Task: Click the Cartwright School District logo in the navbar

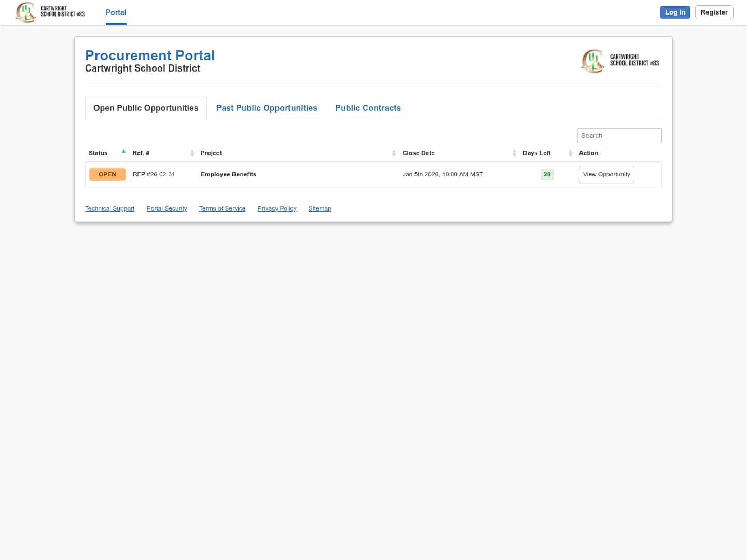Action: (x=49, y=12)
